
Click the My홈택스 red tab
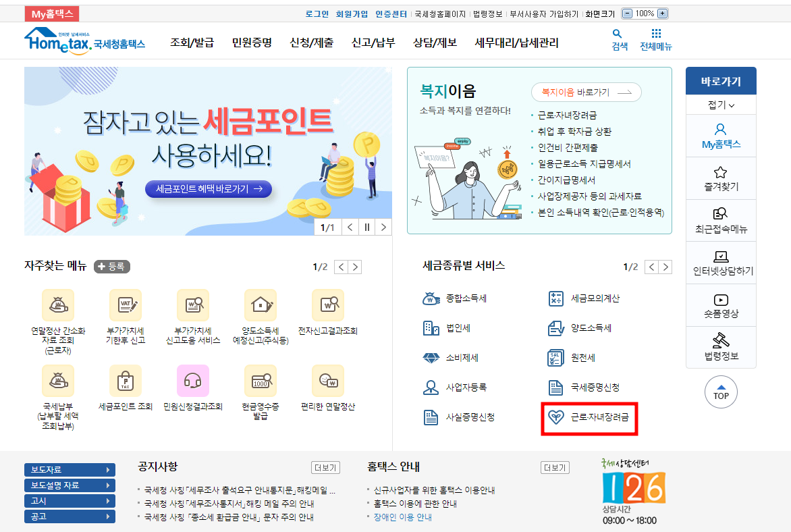click(52, 14)
